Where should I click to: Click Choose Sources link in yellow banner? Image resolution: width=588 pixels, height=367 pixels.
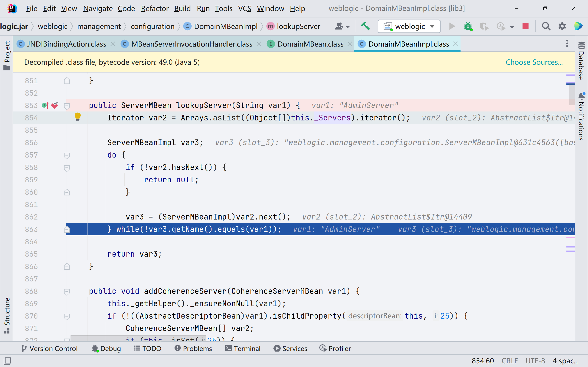pyautogui.click(x=534, y=62)
